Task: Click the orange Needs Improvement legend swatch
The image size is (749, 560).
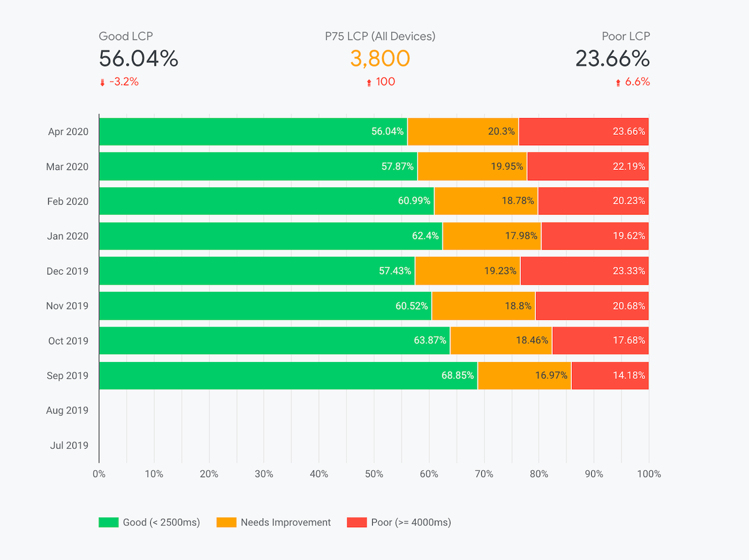Action: [x=226, y=522]
